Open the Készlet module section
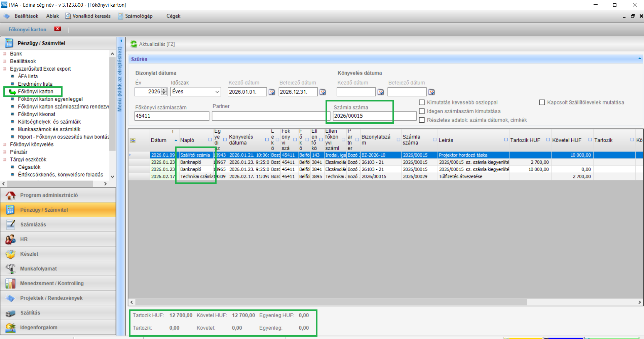The image size is (644, 339). pyautogui.click(x=29, y=254)
